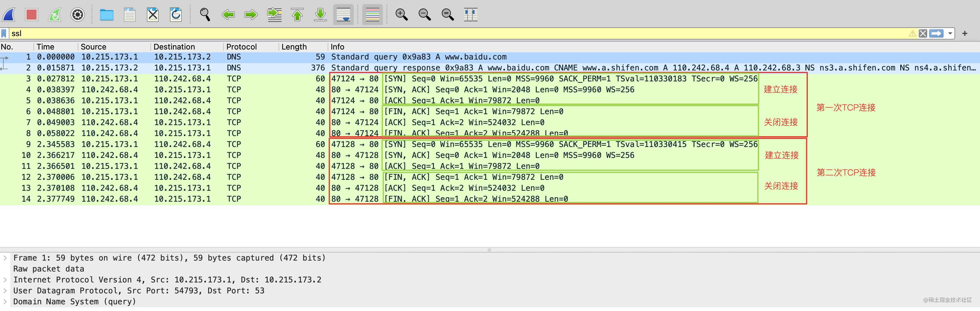Select packet 1 DNS query www.baidu.com
This screenshot has height=311, width=980.
pyautogui.click(x=490, y=57)
